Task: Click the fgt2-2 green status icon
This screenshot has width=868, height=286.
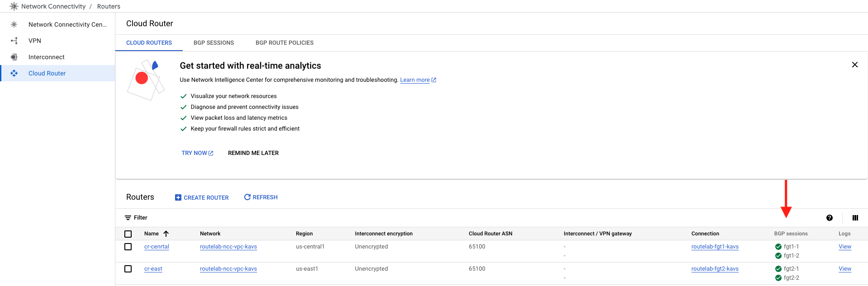Action: click(x=778, y=278)
